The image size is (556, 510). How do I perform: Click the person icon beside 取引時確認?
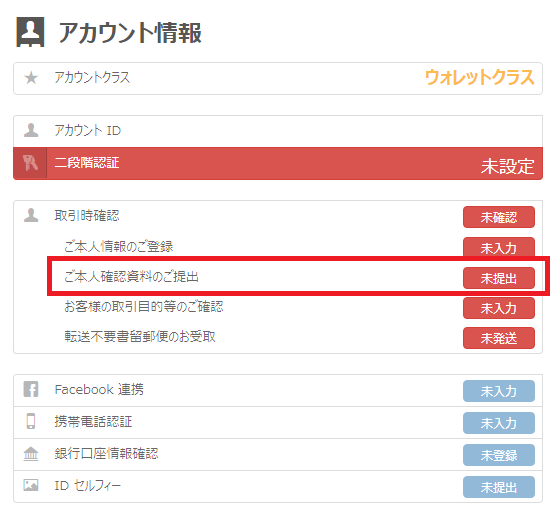click(x=31, y=215)
